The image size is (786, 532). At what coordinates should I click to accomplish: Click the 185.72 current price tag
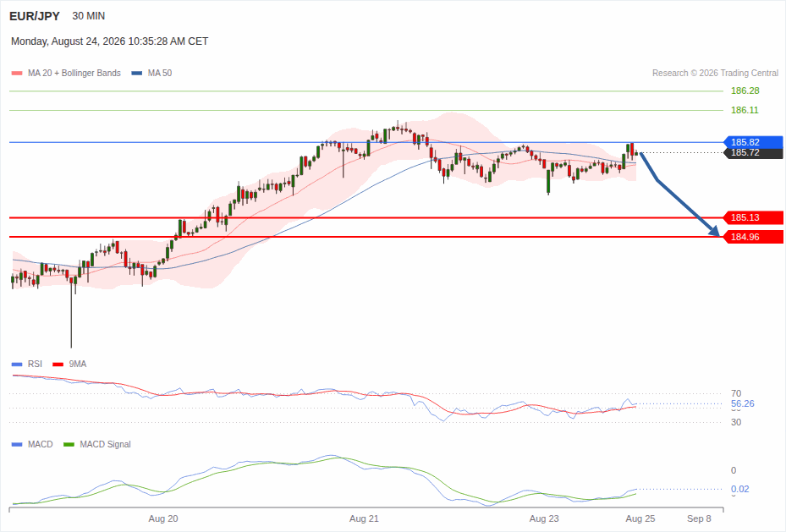pyautogui.click(x=753, y=153)
